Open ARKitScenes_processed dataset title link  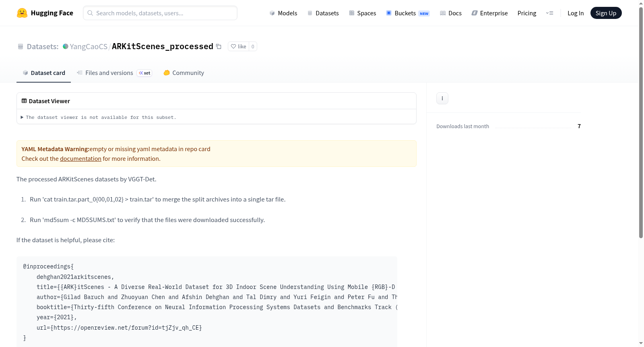[163, 46]
